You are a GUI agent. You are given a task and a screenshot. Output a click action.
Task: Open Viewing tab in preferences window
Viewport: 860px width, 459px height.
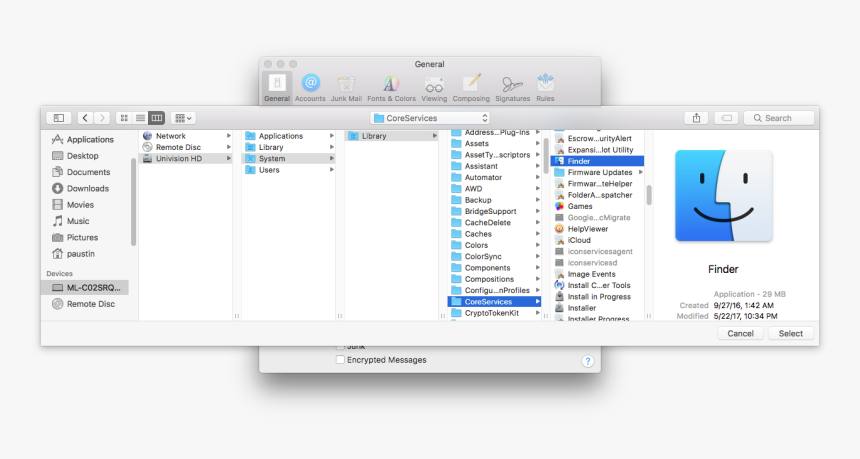434,88
